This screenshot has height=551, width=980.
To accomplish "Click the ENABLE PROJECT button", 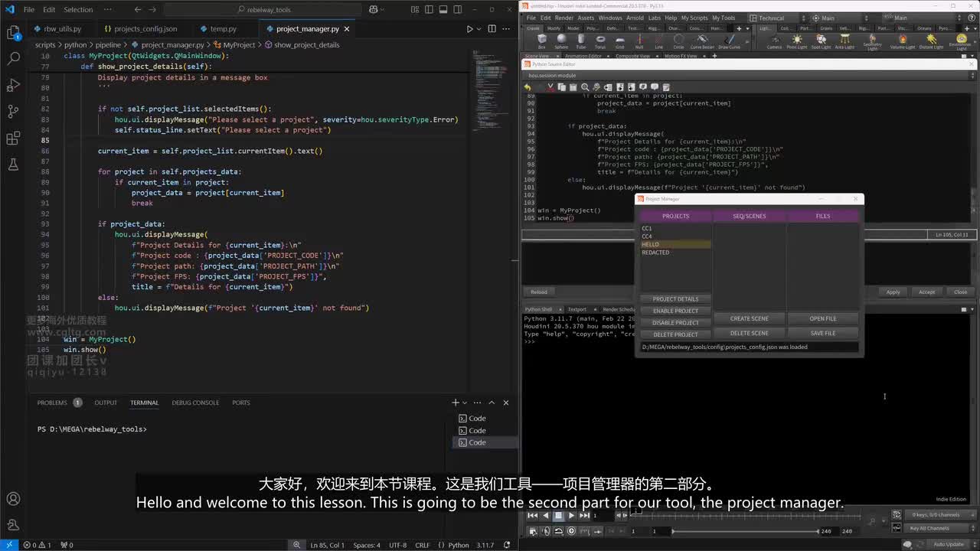I will 675,311.
